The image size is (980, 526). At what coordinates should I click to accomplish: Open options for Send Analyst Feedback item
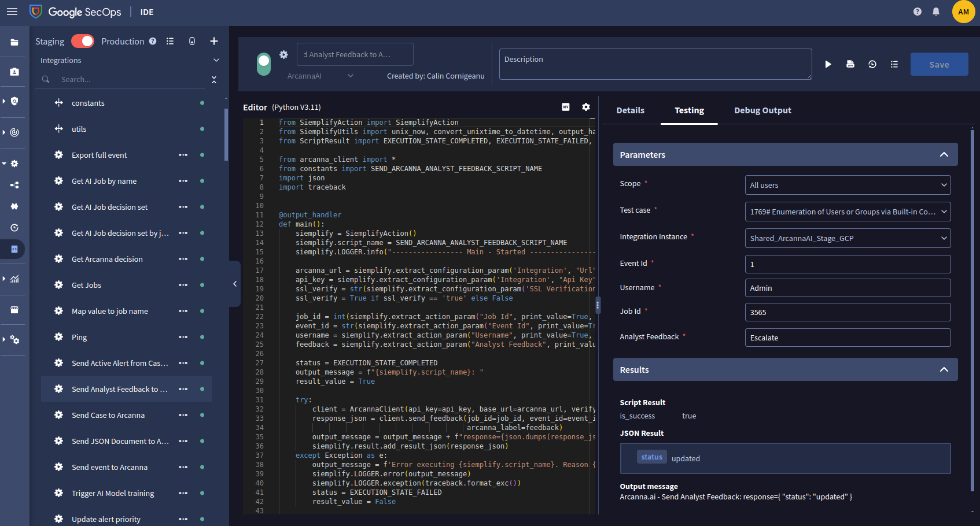pyautogui.click(x=183, y=389)
